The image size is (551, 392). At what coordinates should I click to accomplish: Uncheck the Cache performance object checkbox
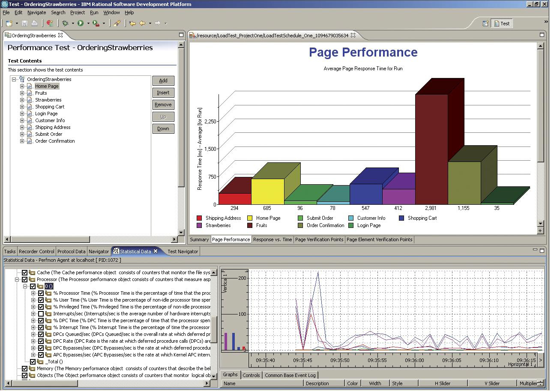pos(24,272)
